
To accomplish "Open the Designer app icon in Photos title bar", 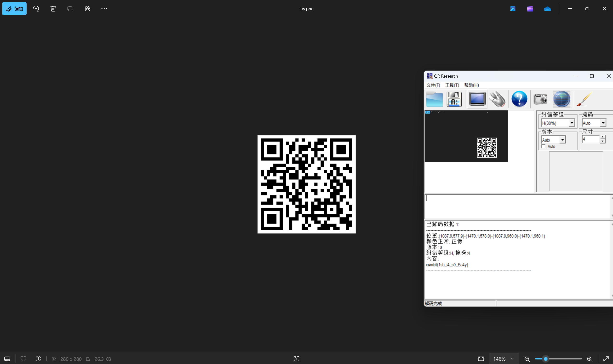I will (x=513, y=9).
